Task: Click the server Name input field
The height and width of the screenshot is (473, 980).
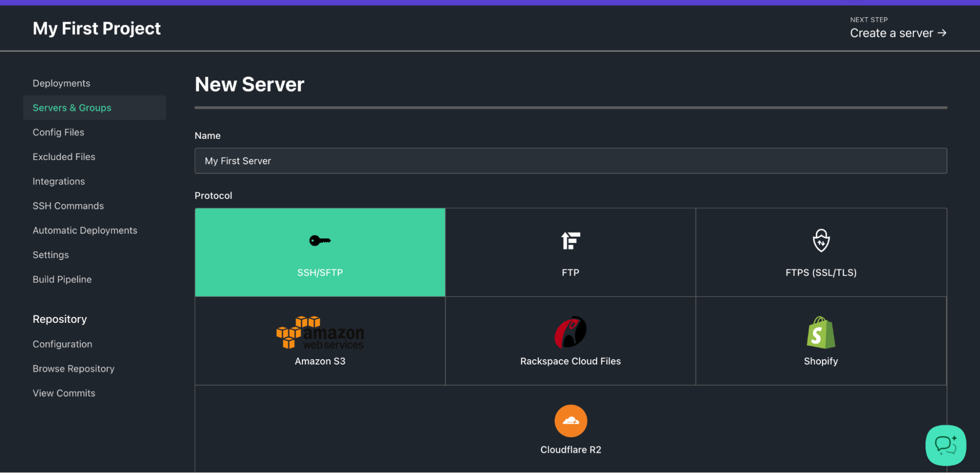Action: click(570, 160)
